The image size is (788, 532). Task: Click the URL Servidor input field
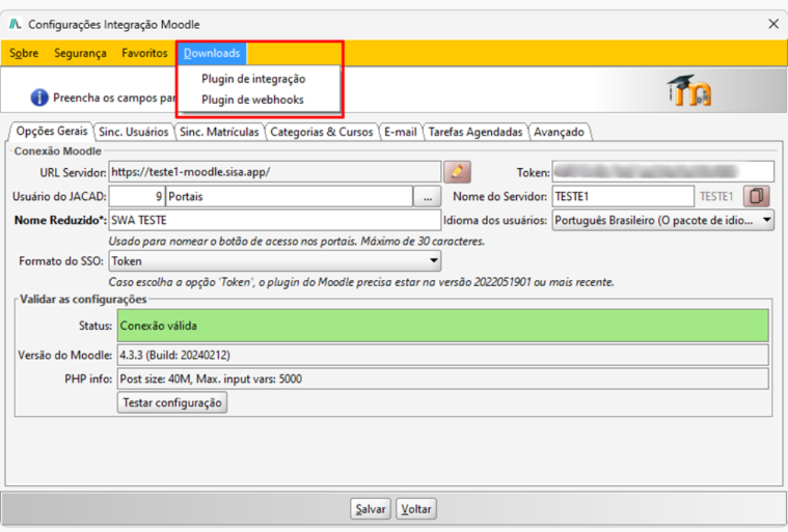(275, 172)
